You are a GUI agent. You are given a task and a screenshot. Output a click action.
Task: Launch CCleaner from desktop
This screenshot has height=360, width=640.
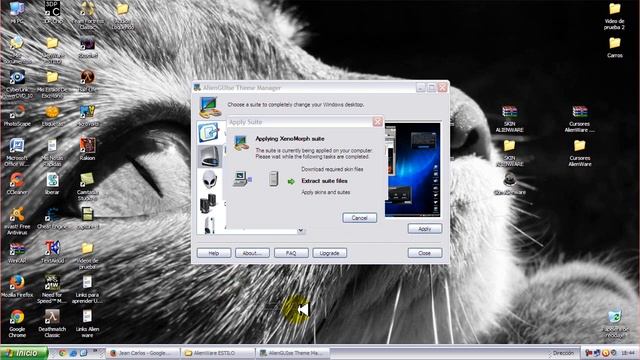(17, 184)
